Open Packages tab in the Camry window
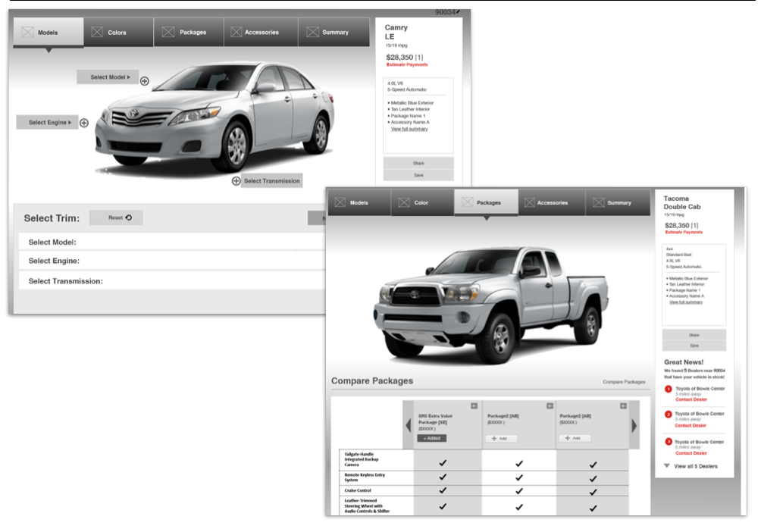This screenshot has height=532, width=761. pos(189,33)
